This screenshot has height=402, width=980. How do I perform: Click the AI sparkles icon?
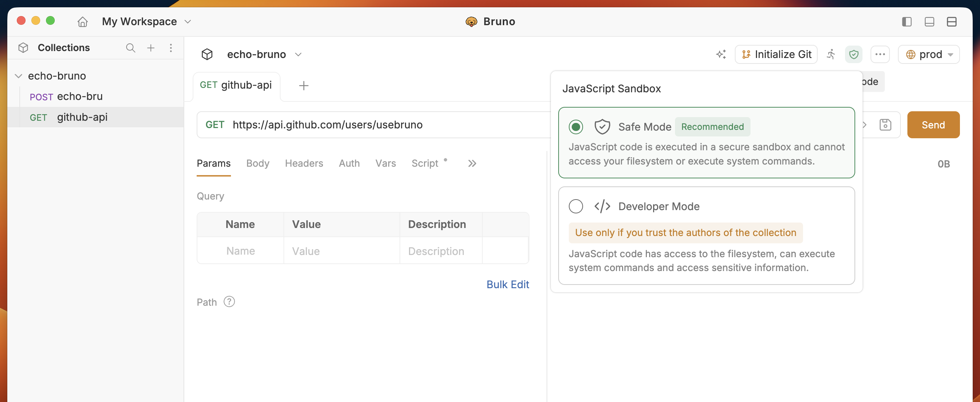721,54
